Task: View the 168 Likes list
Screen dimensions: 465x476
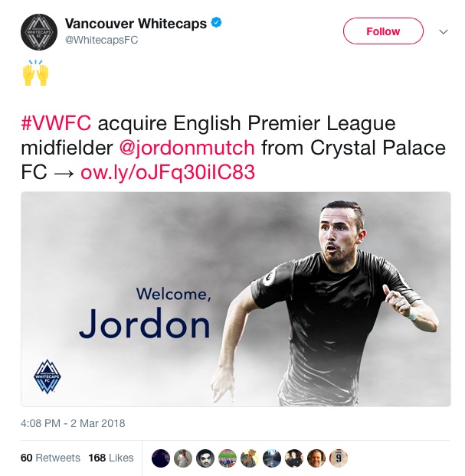Action: click(111, 458)
